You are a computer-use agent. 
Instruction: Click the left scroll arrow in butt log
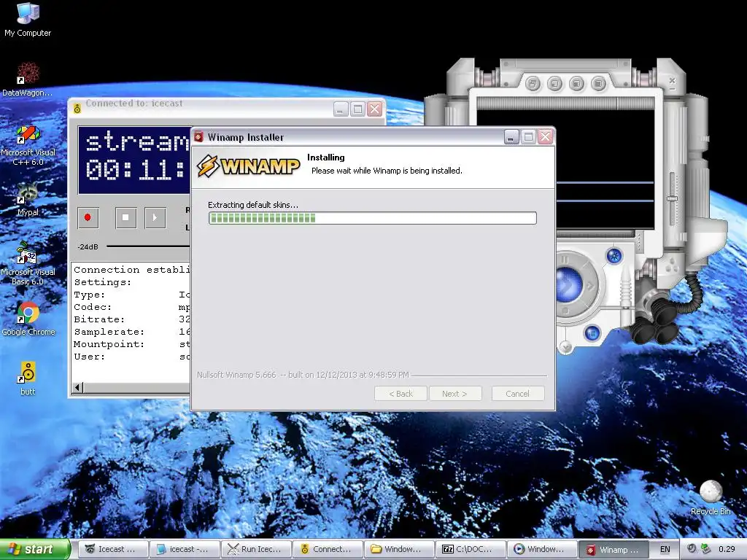[x=77, y=387]
